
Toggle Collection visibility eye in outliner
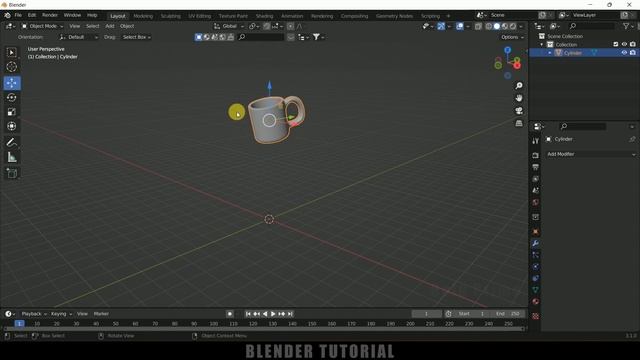tap(624, 44)
